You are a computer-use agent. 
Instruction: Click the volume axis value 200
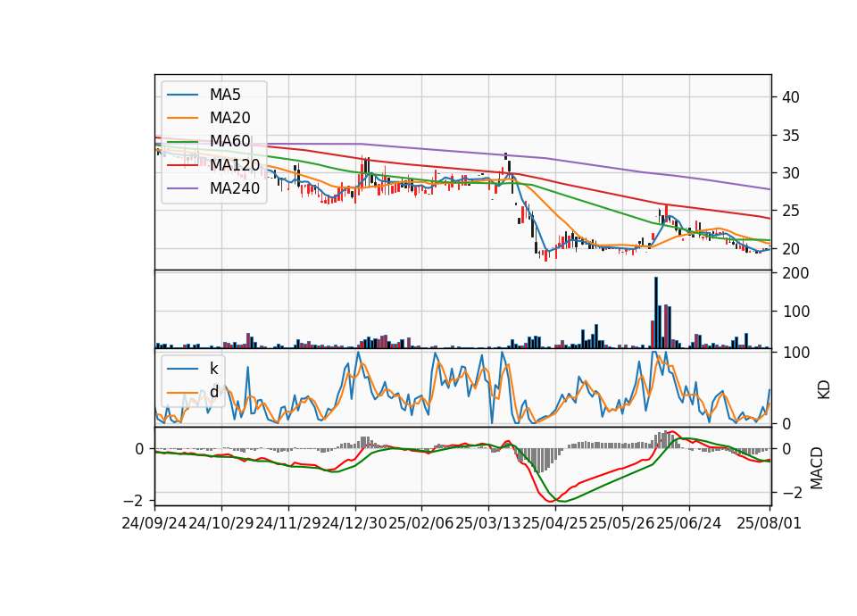[795, 273]
